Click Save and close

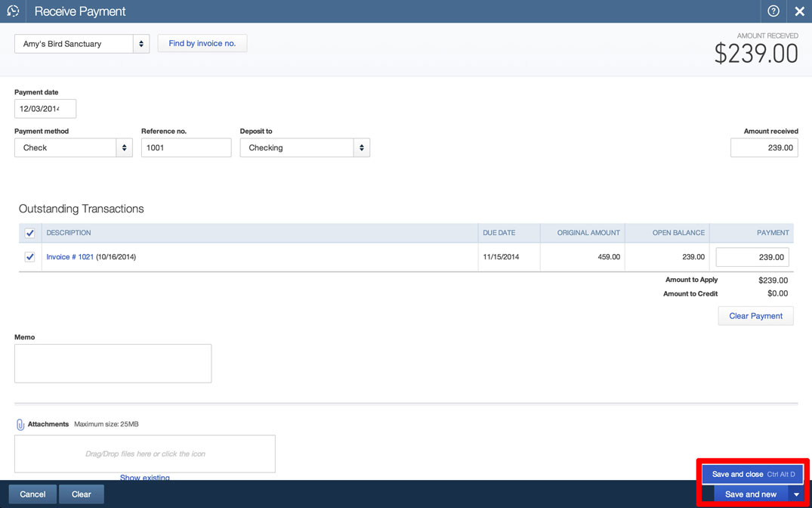(x=753, y=474)
